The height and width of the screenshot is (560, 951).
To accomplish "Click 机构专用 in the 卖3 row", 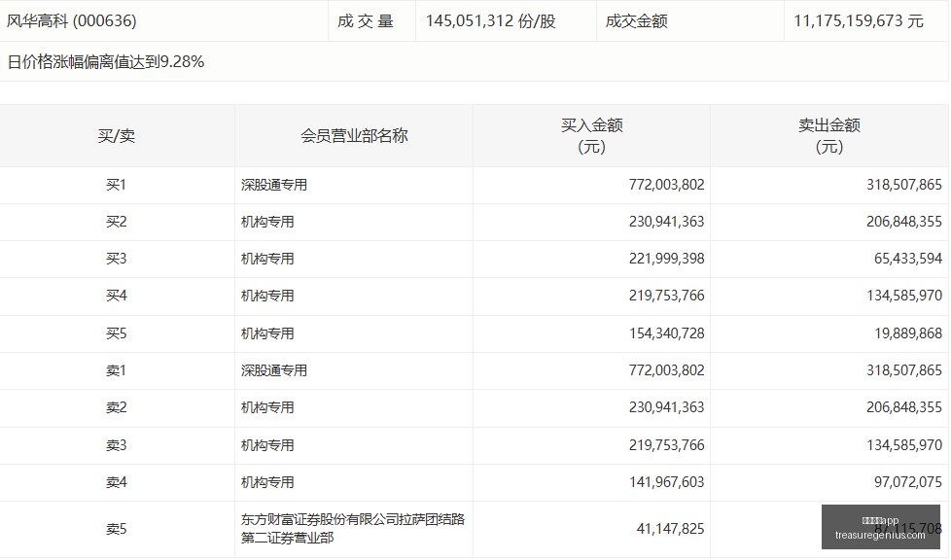I will (x=267, y=445).
